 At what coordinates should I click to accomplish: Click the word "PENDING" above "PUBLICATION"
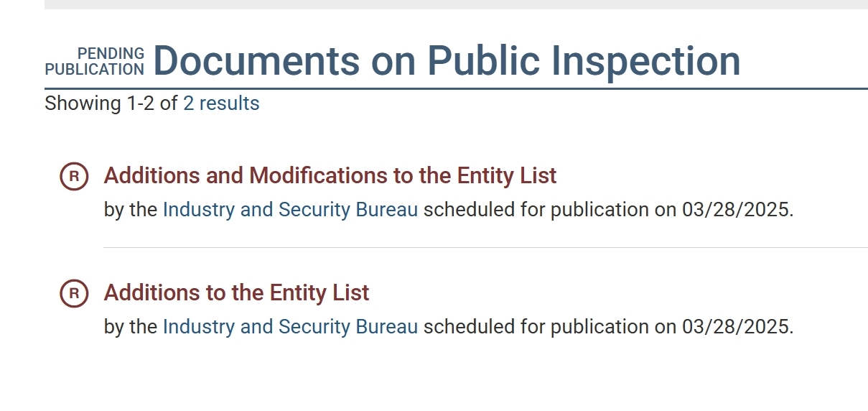pyautogui.click(x=111, y=54)
